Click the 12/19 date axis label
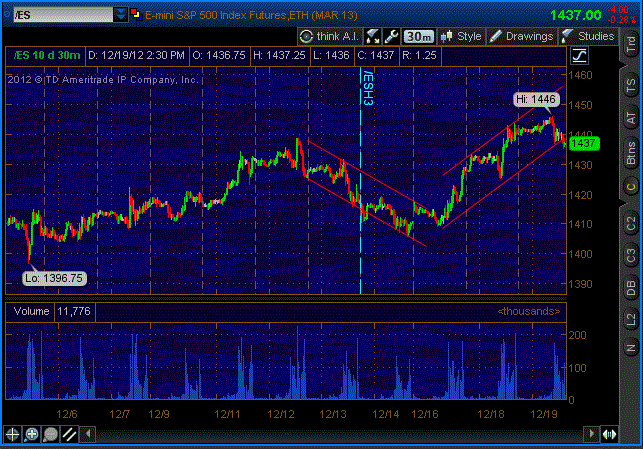Screen dimensions: 643x449 click(x=544, y=414)
